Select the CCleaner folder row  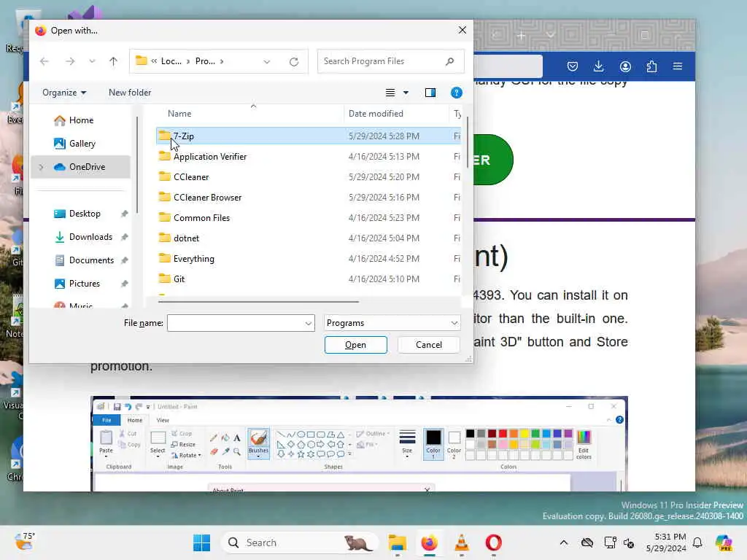(309, 177)
